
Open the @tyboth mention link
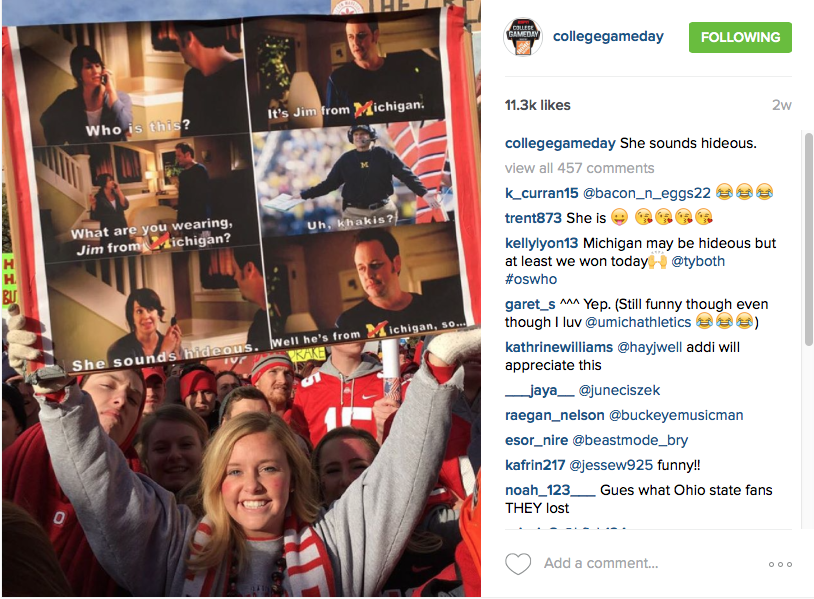coord(698,261)
